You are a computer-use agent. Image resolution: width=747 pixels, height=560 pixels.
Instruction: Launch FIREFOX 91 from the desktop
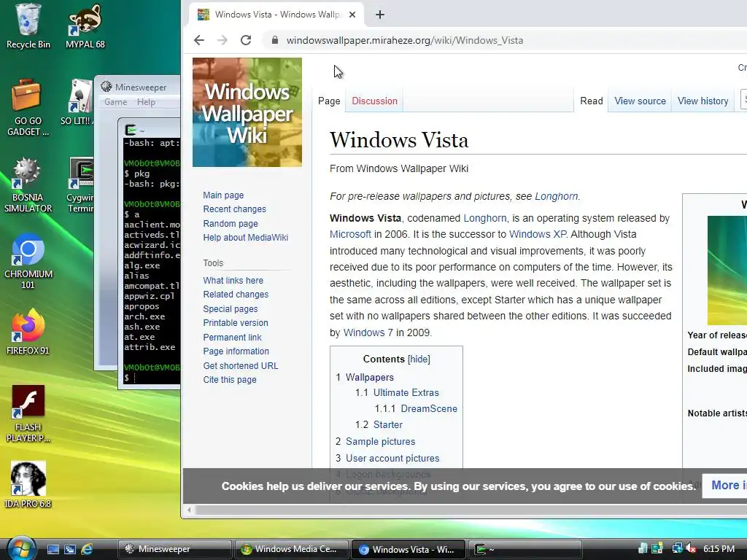(x=28, y=332)
